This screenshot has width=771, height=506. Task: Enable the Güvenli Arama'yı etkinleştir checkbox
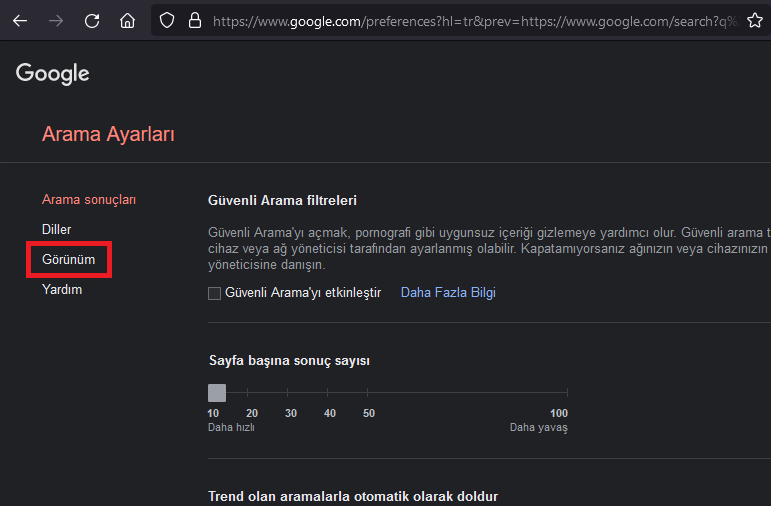214,293
